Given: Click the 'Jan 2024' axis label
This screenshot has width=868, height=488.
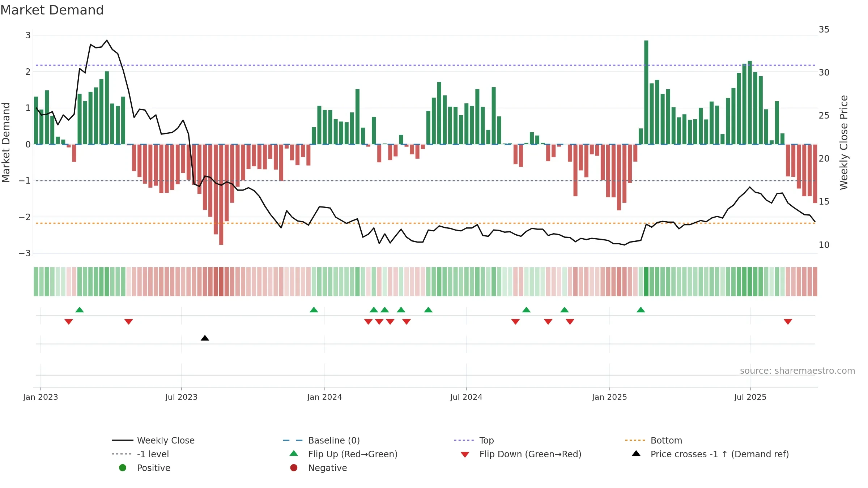Looking at the screenshot, I should [x=324, y=397].
